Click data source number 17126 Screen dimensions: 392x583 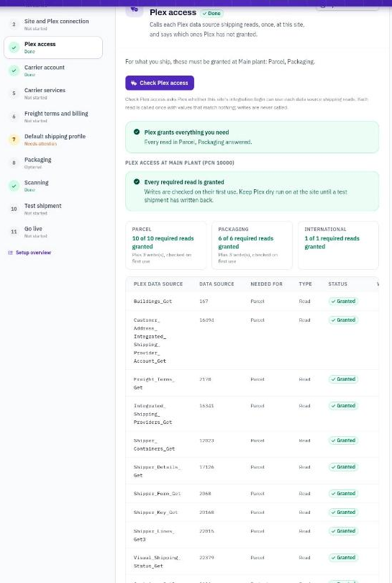(x=206, y=467)
